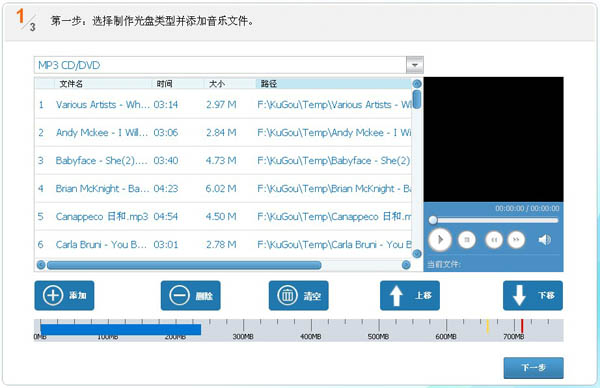Viewport: 600px width, 388px height.
Task: Click the black video preview area
Action: tap(493, 139)
